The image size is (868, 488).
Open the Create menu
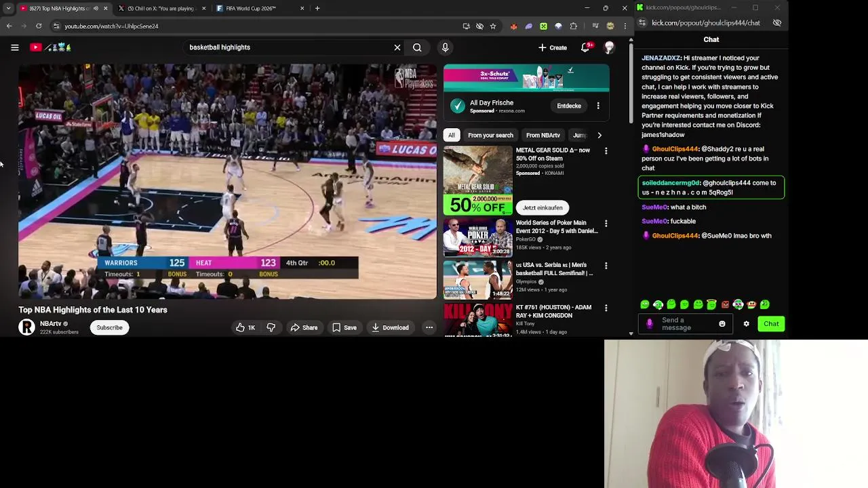tap(553, 47)
